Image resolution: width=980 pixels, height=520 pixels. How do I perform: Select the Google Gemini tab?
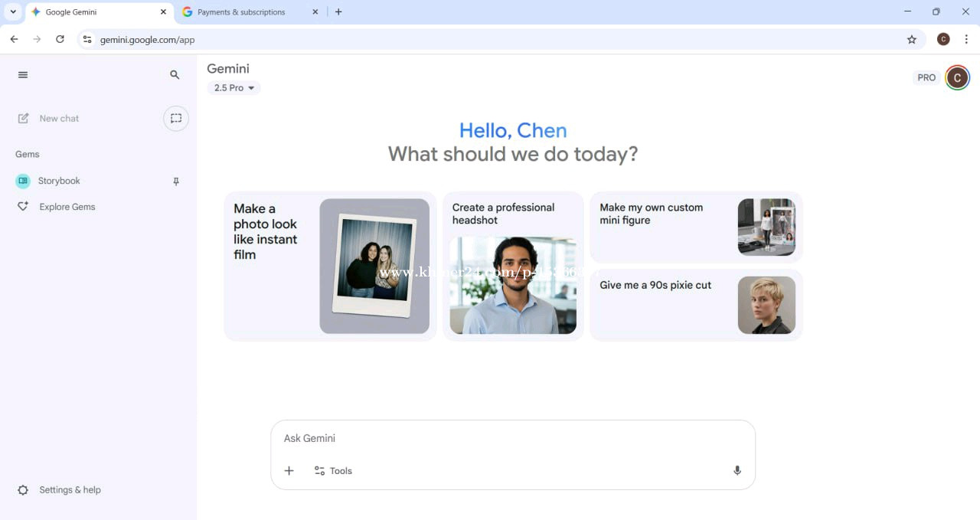point(90,12)
